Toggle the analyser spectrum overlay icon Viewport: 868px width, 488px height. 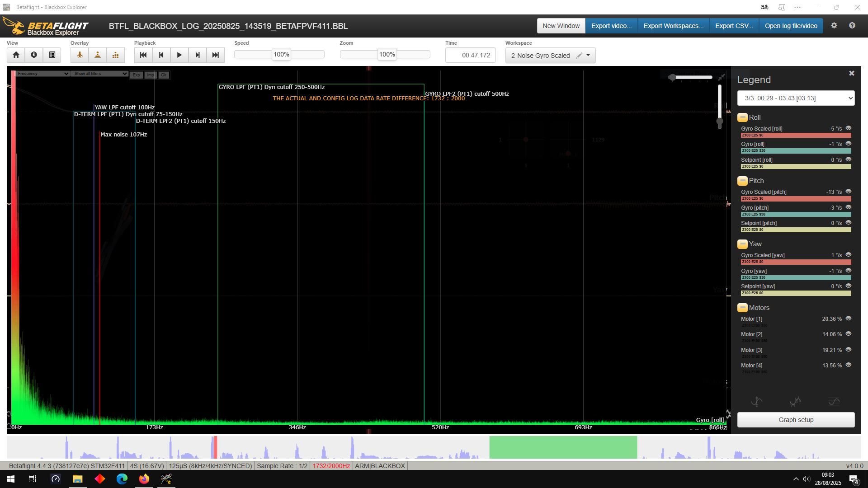pos(116,55)
